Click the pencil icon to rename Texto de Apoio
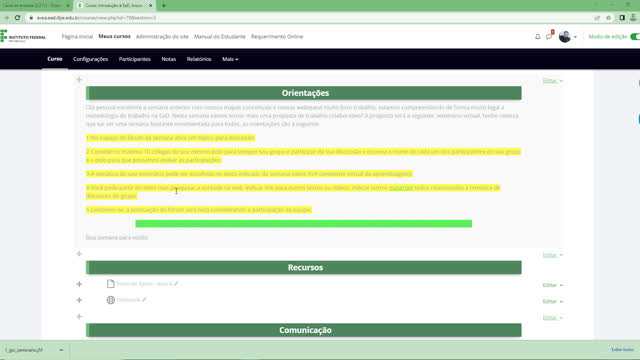640x360 pixels. [176, 284]
